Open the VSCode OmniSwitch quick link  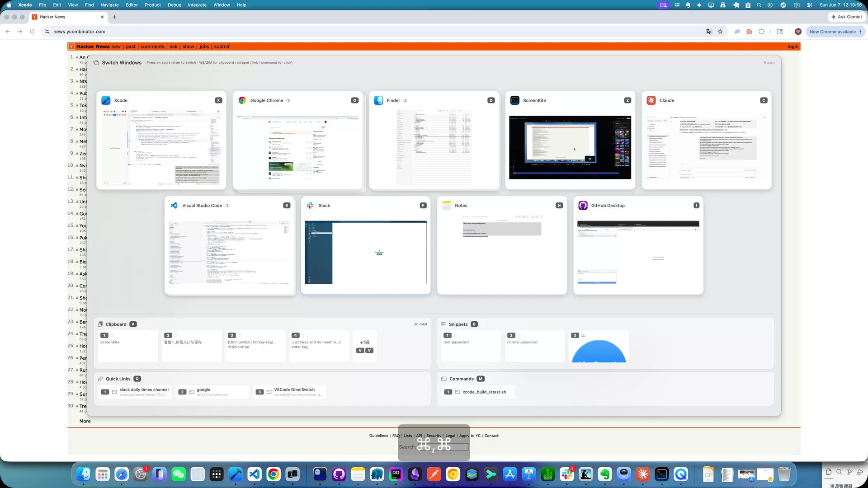pos(289,392)
